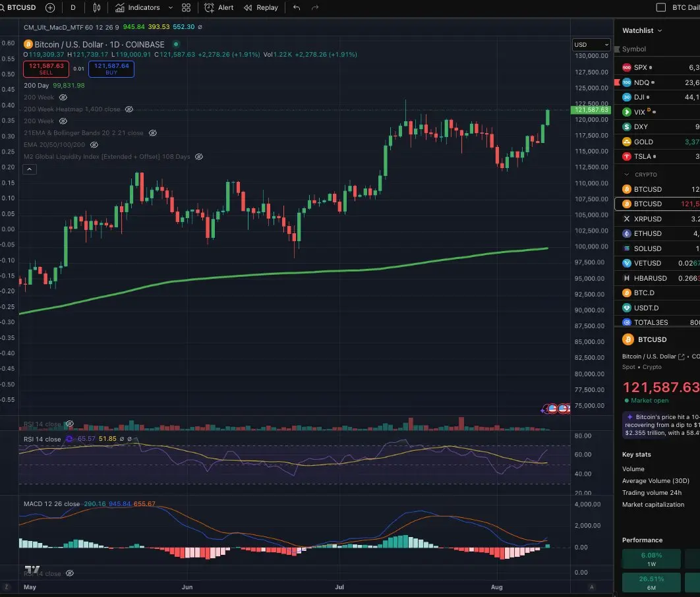Select TSLA in the watchlist

coord(657,156)
